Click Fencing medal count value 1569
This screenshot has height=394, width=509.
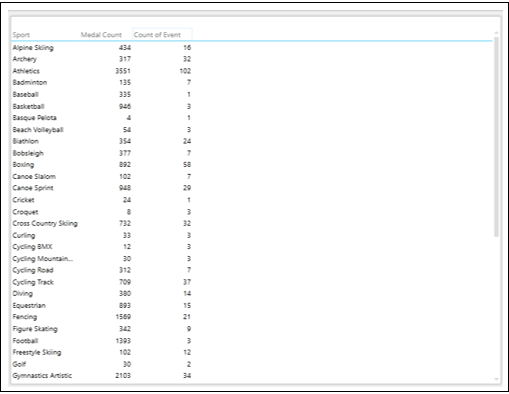coord(123,317)
